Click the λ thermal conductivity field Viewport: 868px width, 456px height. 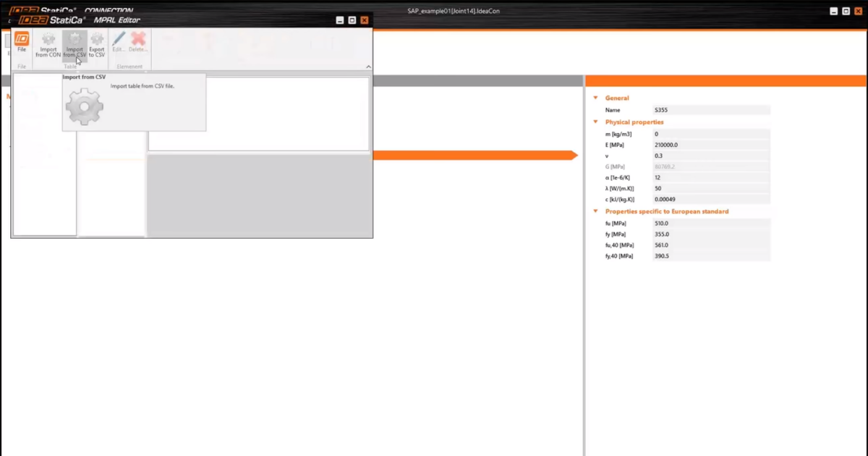(711, 188)
